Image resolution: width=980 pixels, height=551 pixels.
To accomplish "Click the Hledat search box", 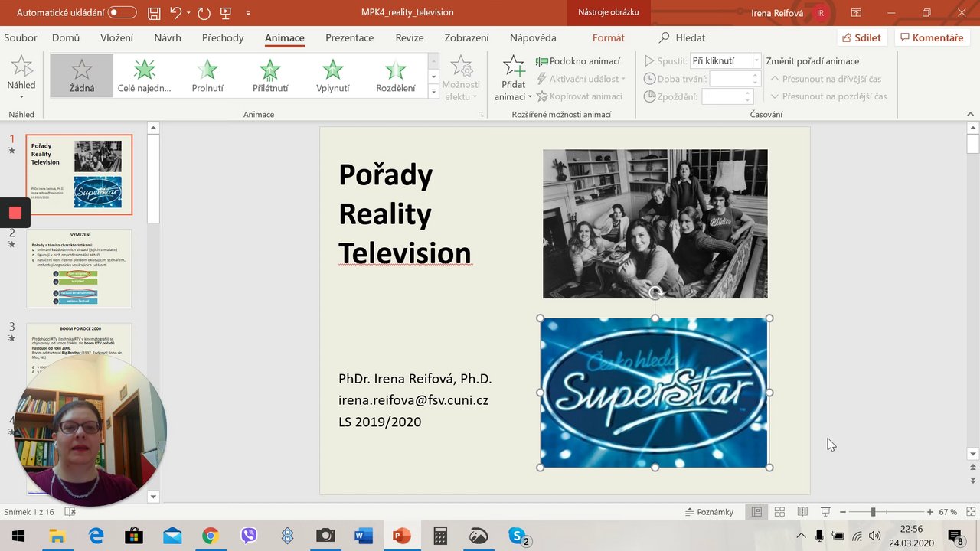I will click(x=682, y=37).
